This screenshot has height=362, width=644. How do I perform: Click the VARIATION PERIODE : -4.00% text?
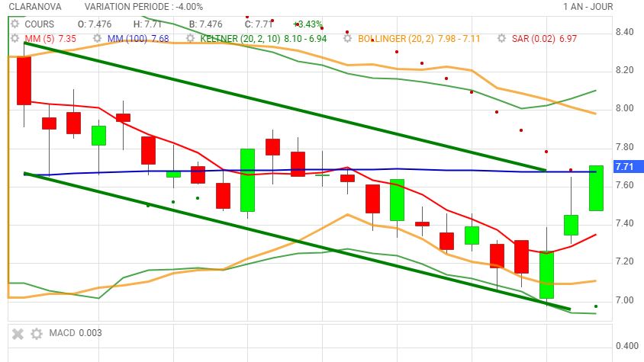[143, 7]
